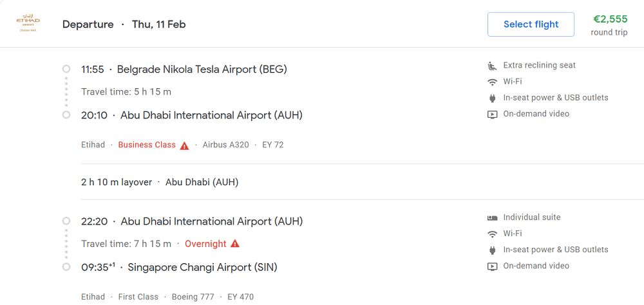The image size is (644, 305).
Task: Click the €2,555 round trip price
Action: click(x=609, y=24)
